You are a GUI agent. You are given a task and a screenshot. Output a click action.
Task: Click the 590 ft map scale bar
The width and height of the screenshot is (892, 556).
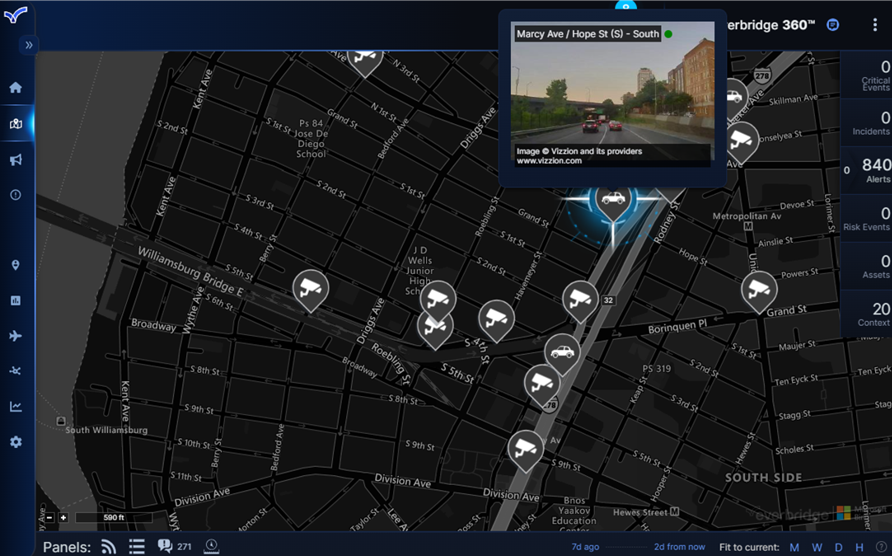(113, 517)
